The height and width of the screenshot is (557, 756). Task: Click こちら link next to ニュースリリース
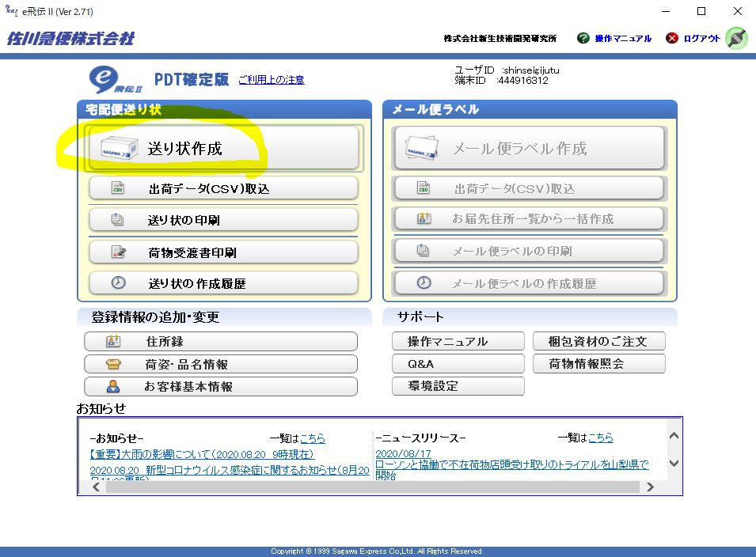tap(600, 438)
